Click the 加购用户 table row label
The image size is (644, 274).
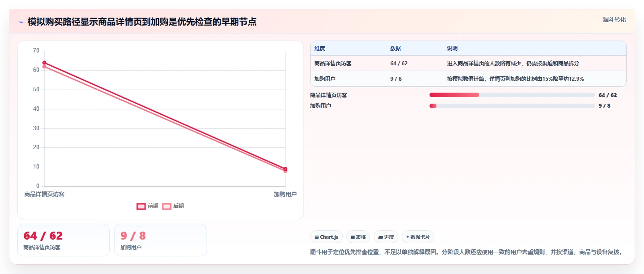coord(325,79)
